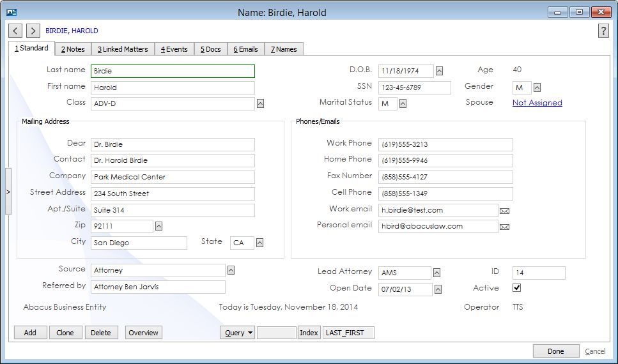Image resolution: width=618 pixels, height=364 pixels.
Task: Click envelope icon beside Personal email
Action: click(x=504, y=227)
